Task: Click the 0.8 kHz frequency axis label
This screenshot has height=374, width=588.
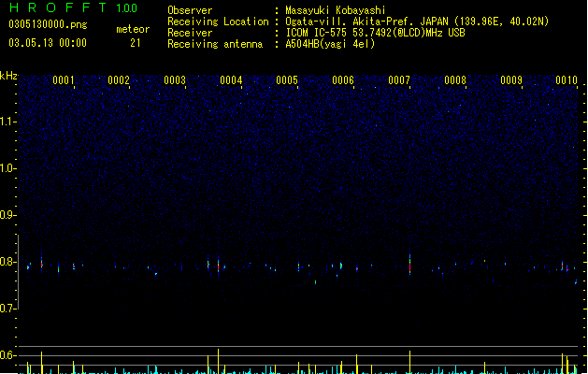Action: (x=7, y=262)
